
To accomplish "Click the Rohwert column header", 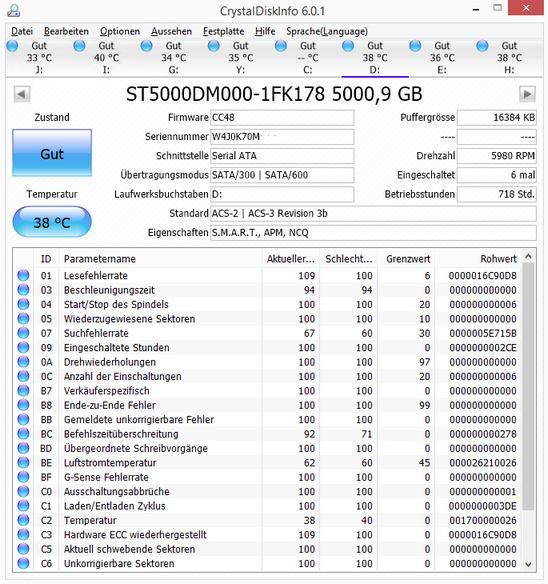I will point(478,259).
